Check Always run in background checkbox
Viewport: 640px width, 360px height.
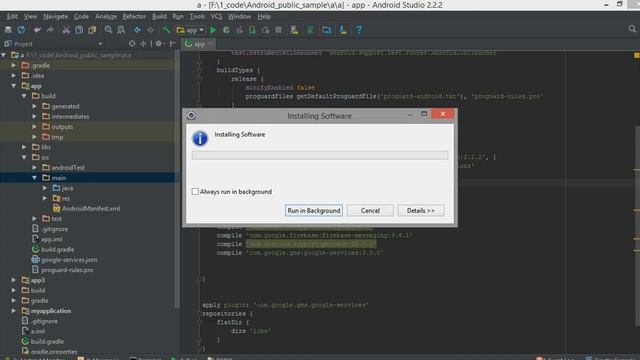click(195, 191)
